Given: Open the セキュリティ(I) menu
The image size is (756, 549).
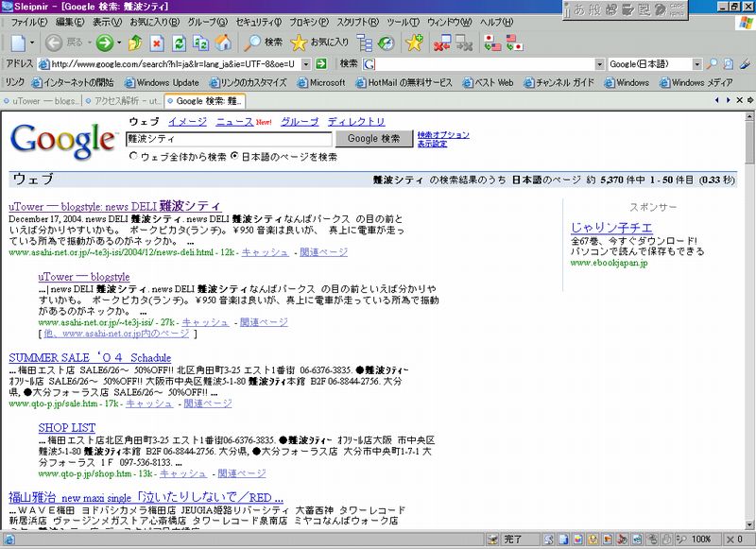Looking at the screenshot, I should [x=258, y=22].
